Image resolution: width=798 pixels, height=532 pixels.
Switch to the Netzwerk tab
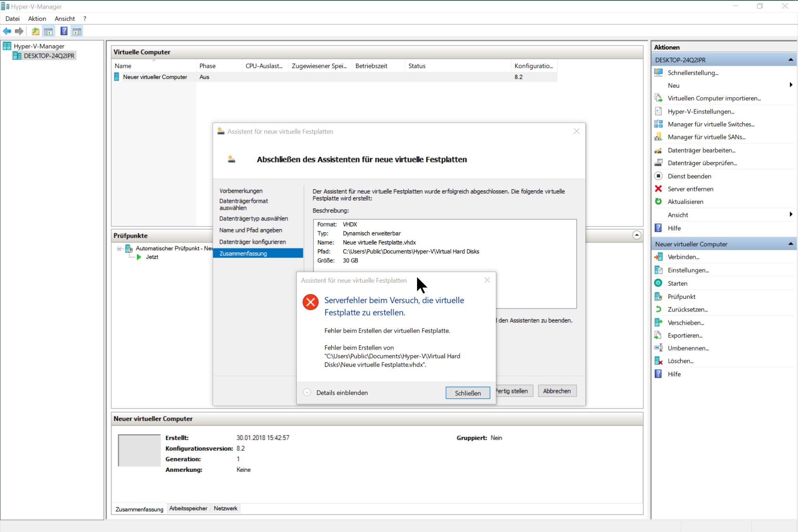(x=225, y=508)
